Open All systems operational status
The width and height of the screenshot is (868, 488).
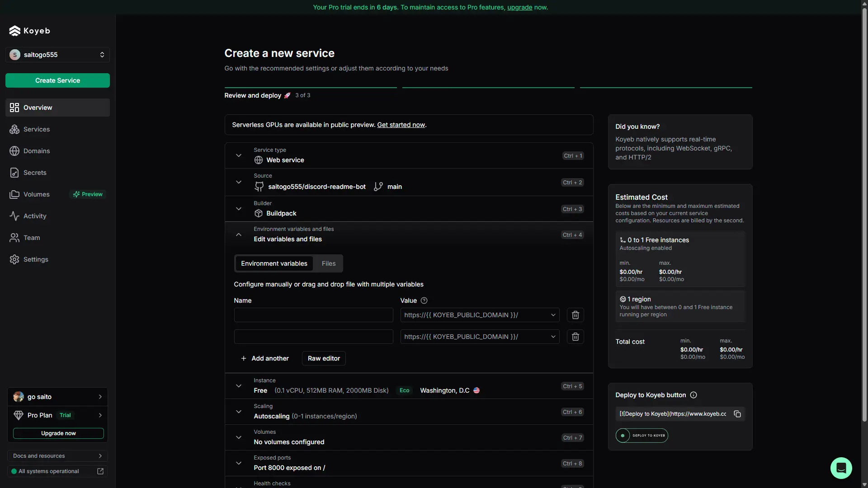(57, 471)
